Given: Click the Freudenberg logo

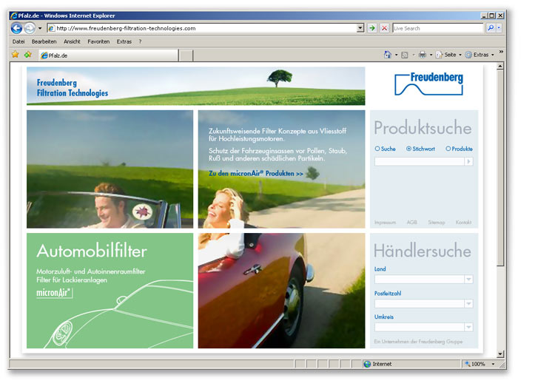Looking at the screenshot, I should [428, 84].
